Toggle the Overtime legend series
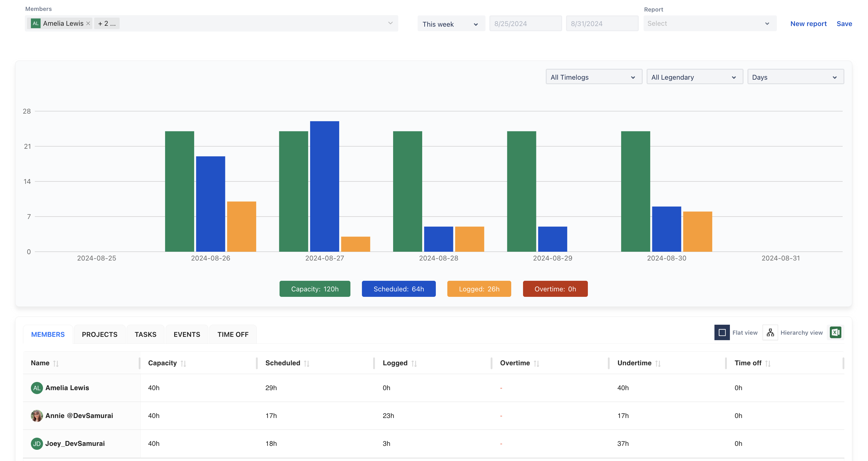This screenshot has height=461, width=868. click(555, 289)
